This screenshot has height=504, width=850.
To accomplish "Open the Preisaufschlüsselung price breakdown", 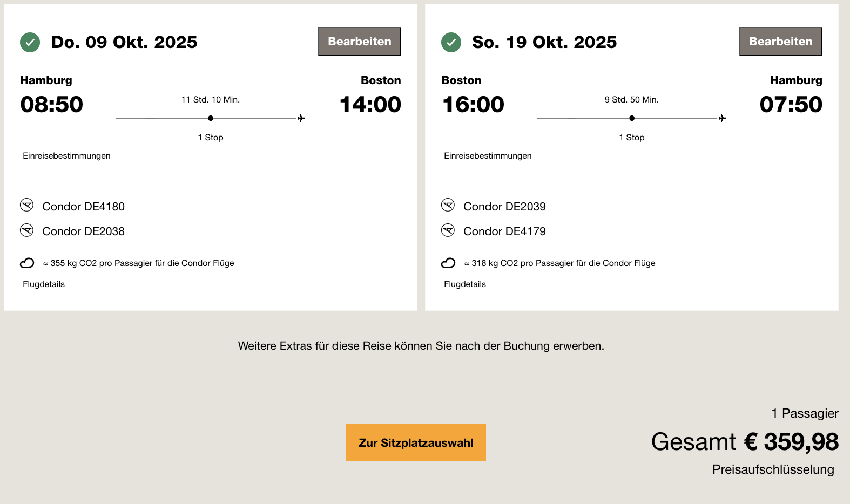I will [x=773, y=469].
